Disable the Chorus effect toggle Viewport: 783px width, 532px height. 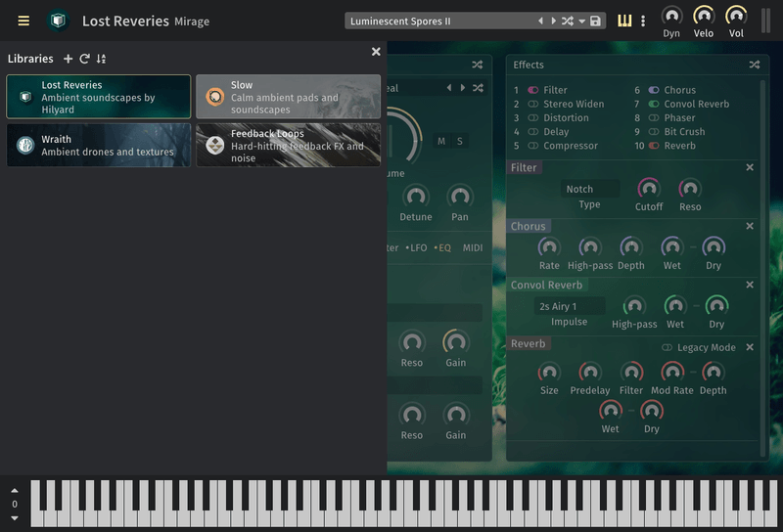[x=654, y=90]
